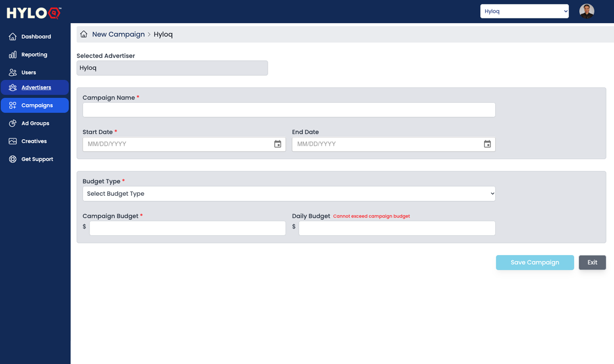Image resolution: width=614 pixels, height=364 pixels.
Task: Click into the Campaign Budget amount field
Action: [x=187, y=228]
